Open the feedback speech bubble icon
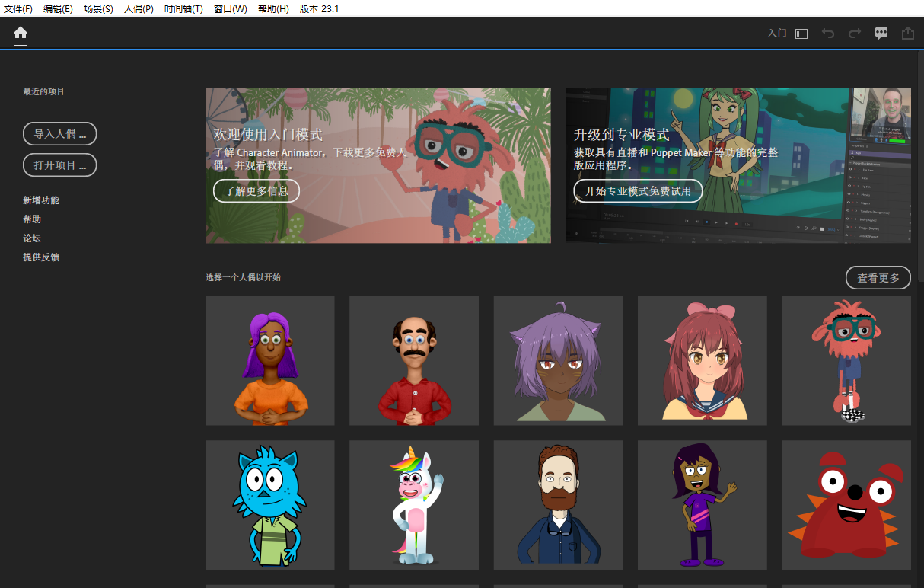 point(881,34)
